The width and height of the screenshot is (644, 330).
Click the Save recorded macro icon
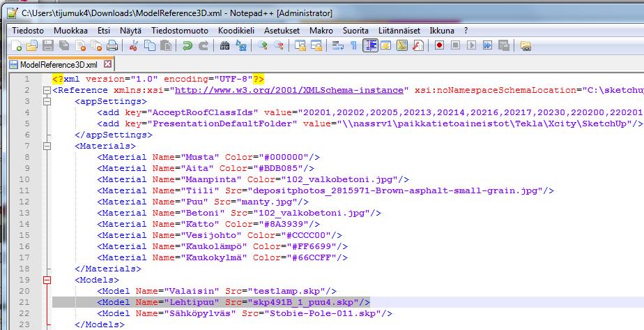tap(503, 45)
